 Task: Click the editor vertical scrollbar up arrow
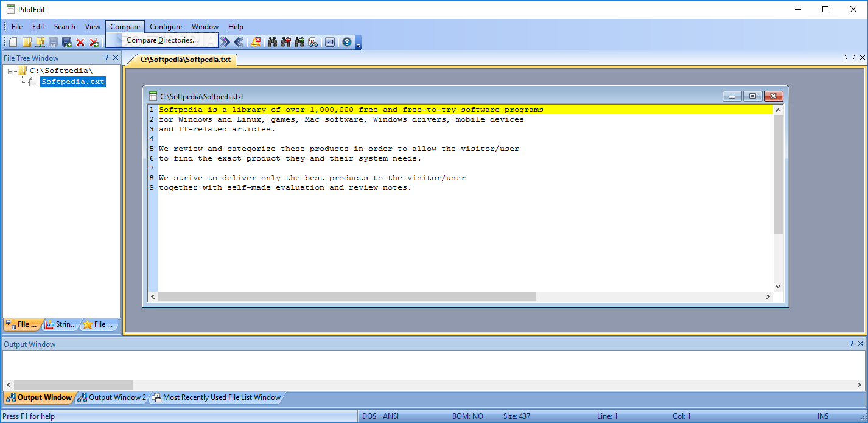click(x=778, y=110)
